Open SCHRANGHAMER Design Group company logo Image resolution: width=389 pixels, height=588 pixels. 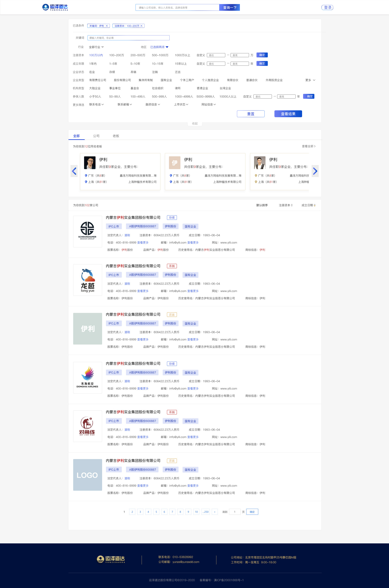pyautogui.click(x=88, y=231)
